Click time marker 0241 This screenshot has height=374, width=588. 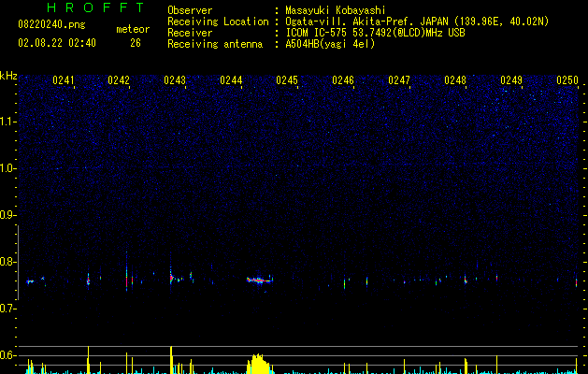64,80
